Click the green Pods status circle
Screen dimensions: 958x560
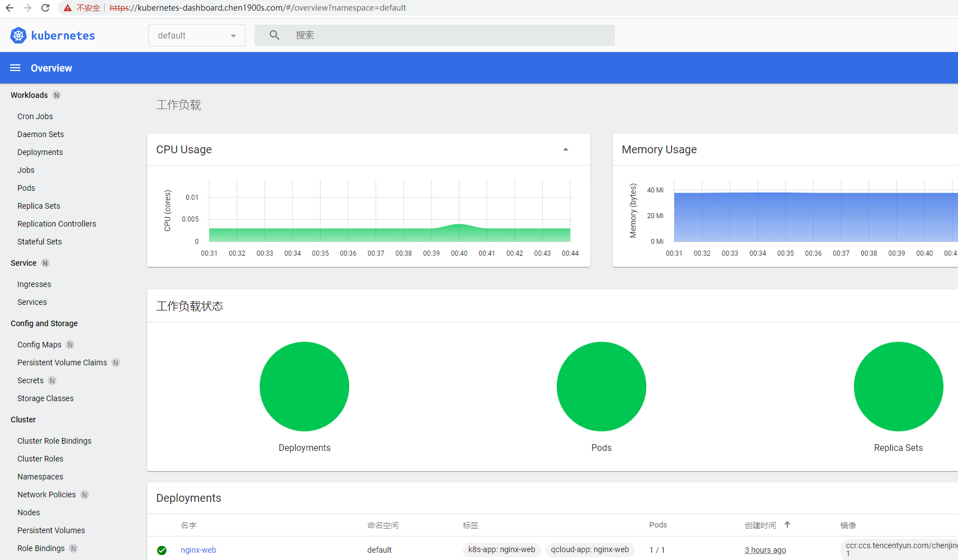coord(601,387)
